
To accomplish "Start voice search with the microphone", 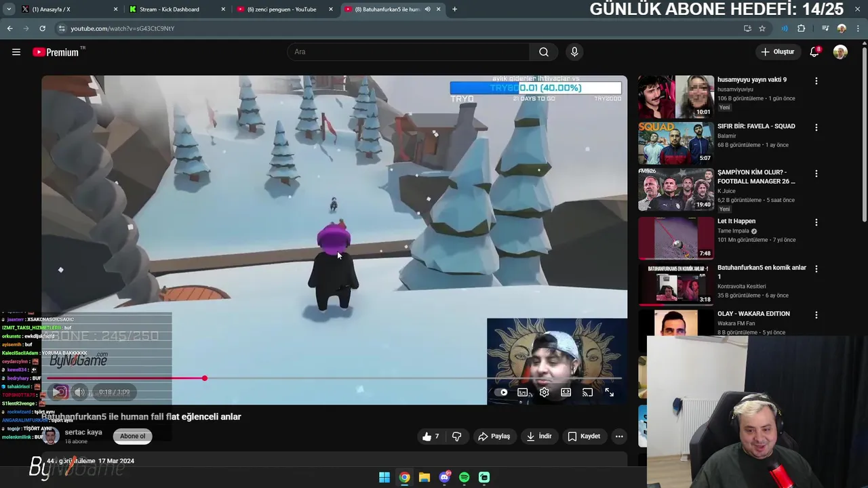I will [x=574, y=52].
